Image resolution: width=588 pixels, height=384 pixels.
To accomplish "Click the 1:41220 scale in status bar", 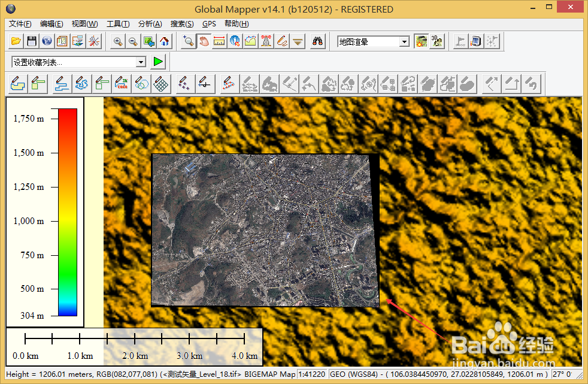I will [311, 374].
